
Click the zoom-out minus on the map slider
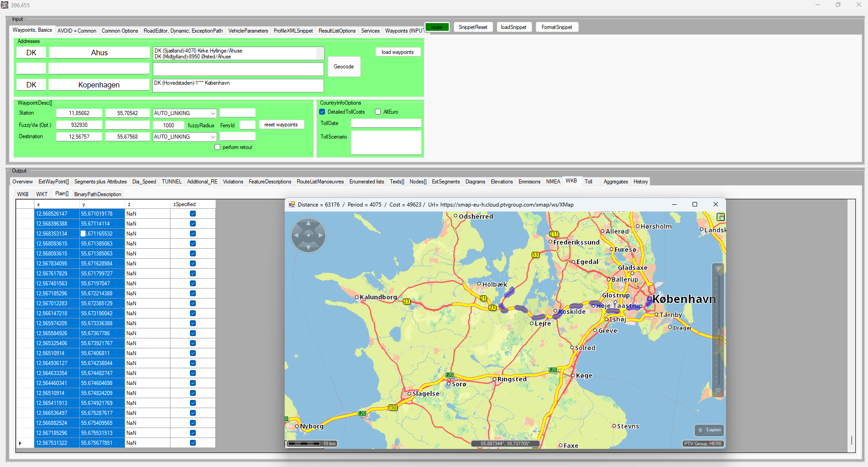[x=718, y=390]
